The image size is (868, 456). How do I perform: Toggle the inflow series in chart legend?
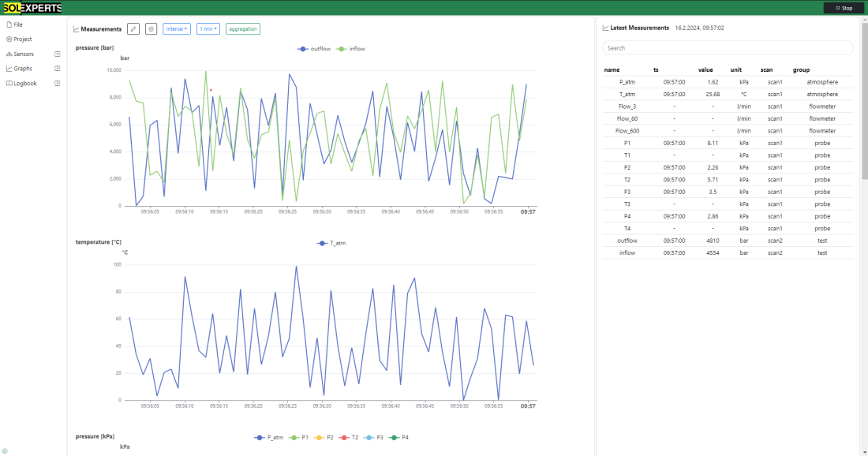[350, 49]
